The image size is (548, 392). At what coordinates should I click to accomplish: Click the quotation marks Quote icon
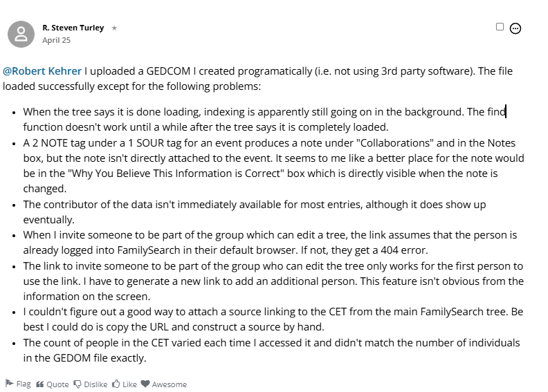point(40,384)
